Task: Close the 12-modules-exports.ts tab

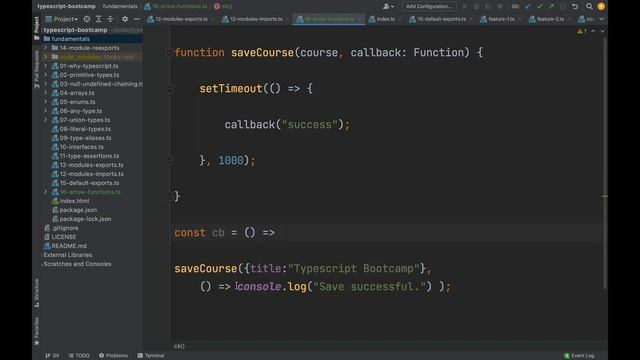Action: tap(213, 19)
